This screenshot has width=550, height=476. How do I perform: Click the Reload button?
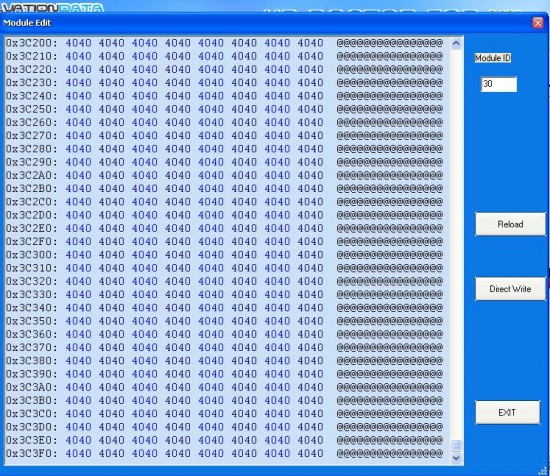[x=510, y=224]
